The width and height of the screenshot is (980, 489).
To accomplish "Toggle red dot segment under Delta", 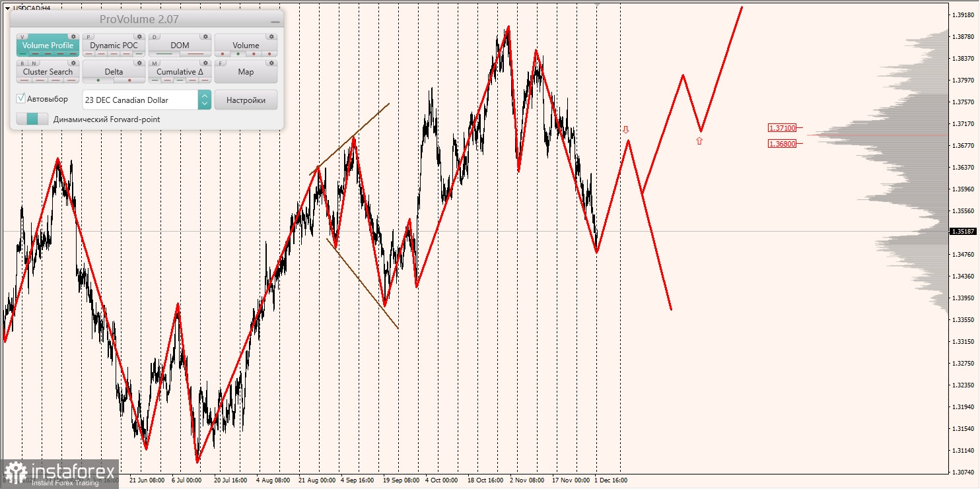I will click(129, 80).
